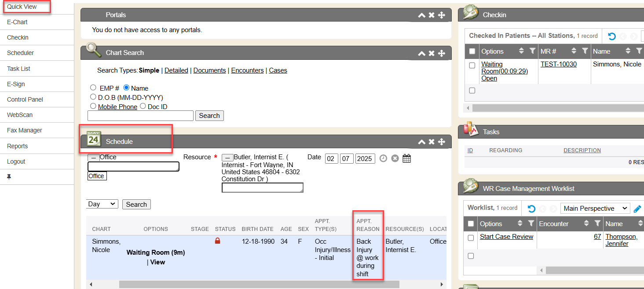Click the Worklist pencil edit icon

pyautogui.click(x=637, y=209)
